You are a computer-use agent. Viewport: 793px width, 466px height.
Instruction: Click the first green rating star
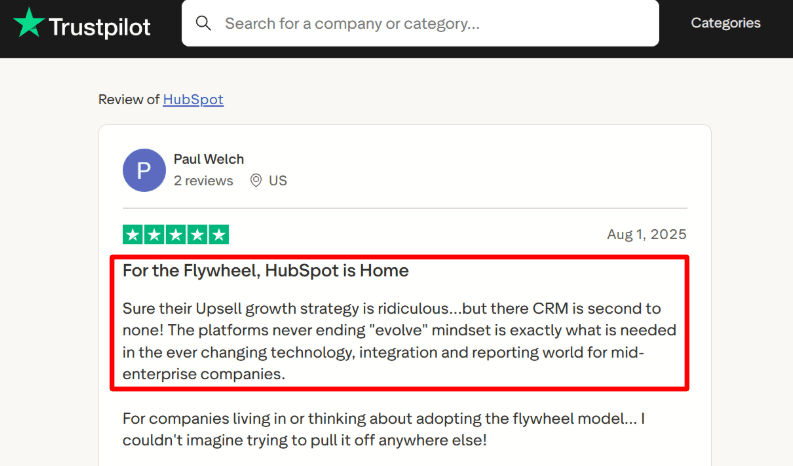pos(133,235)
